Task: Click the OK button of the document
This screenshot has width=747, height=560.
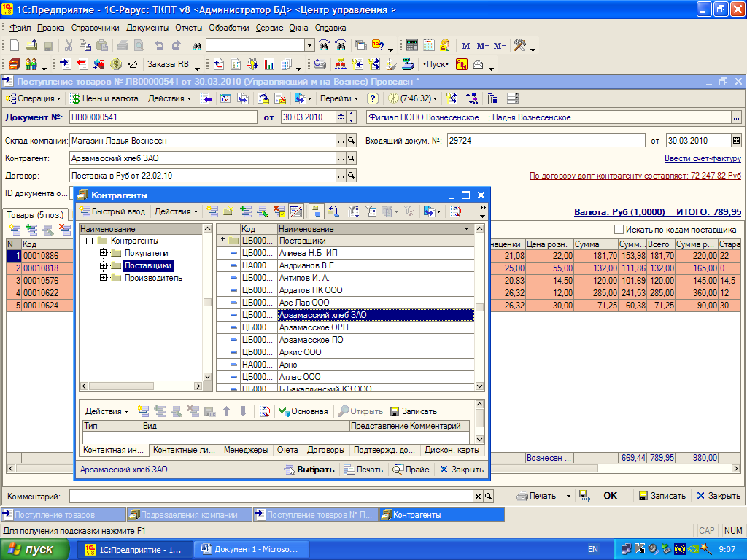Action: (611, 496)
